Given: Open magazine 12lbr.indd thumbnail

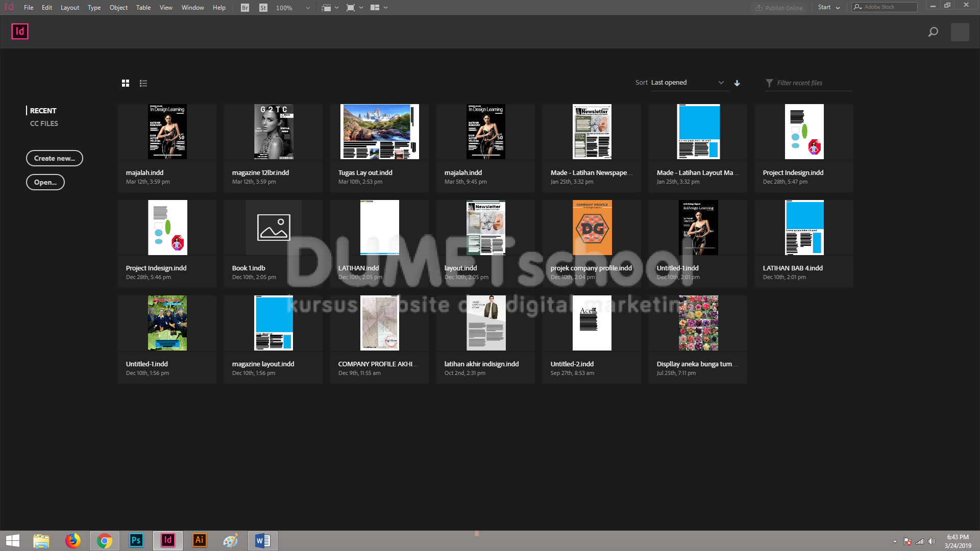Looking at the screenshot, I should click(274, 132).
